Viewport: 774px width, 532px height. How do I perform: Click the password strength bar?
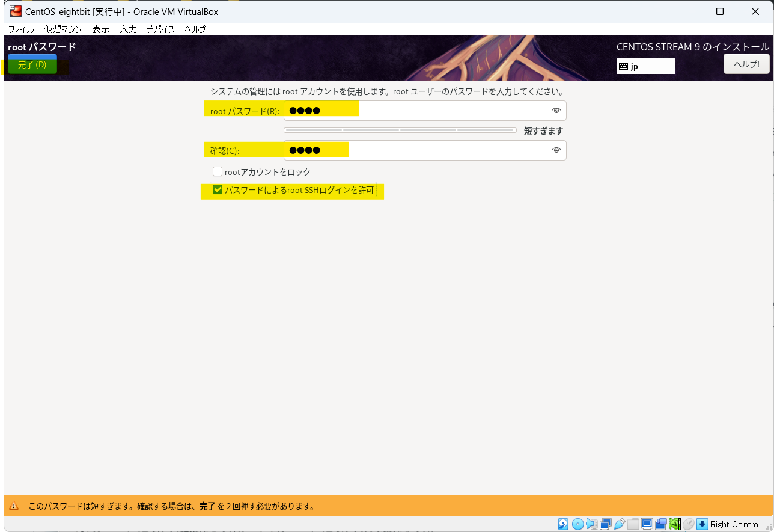[400, 130]
